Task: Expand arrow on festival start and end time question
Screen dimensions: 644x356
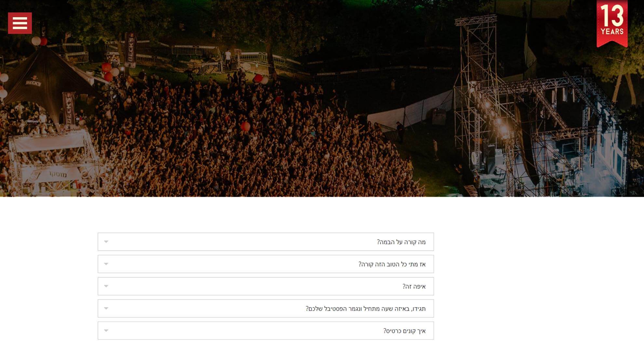Action: click(x=106, y=308)
